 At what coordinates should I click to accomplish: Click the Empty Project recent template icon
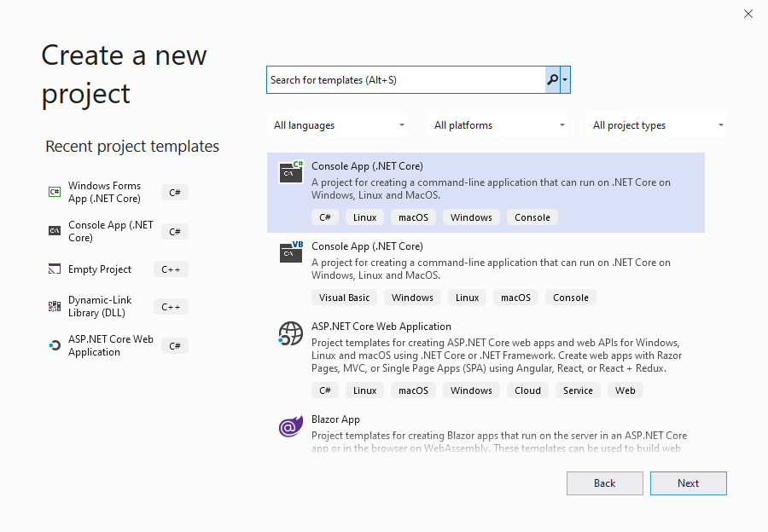[x=55, y=269]
